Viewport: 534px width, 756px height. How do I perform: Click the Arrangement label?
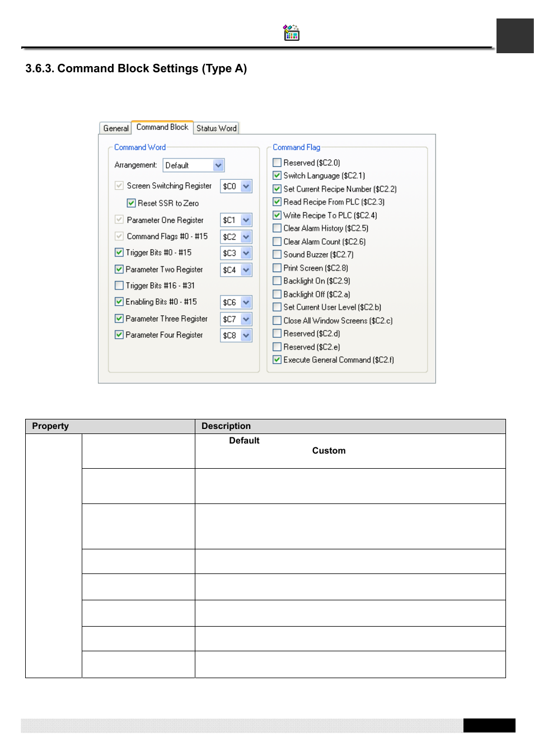(135, 165)
